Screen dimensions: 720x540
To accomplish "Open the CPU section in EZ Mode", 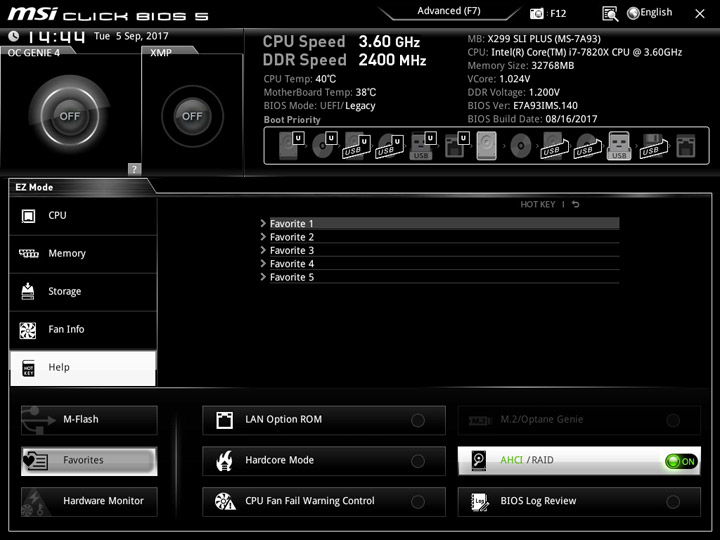I will [83, 216].
